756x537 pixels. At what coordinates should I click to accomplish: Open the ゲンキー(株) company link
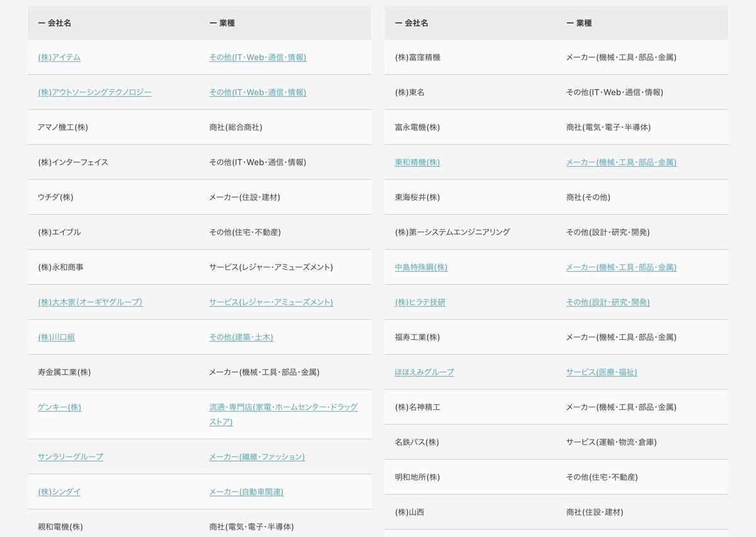[x=59, y=407]
